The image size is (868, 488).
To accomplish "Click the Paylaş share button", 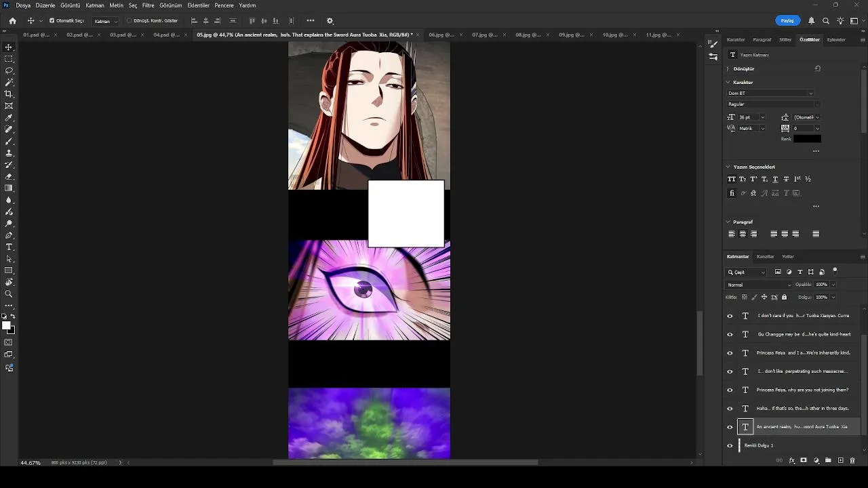I will pos(787,20).
